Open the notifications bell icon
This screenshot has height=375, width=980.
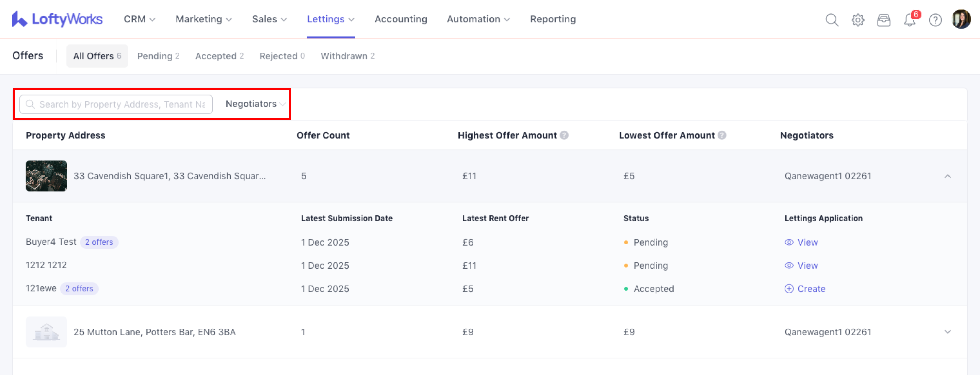(x=909, y=20)
